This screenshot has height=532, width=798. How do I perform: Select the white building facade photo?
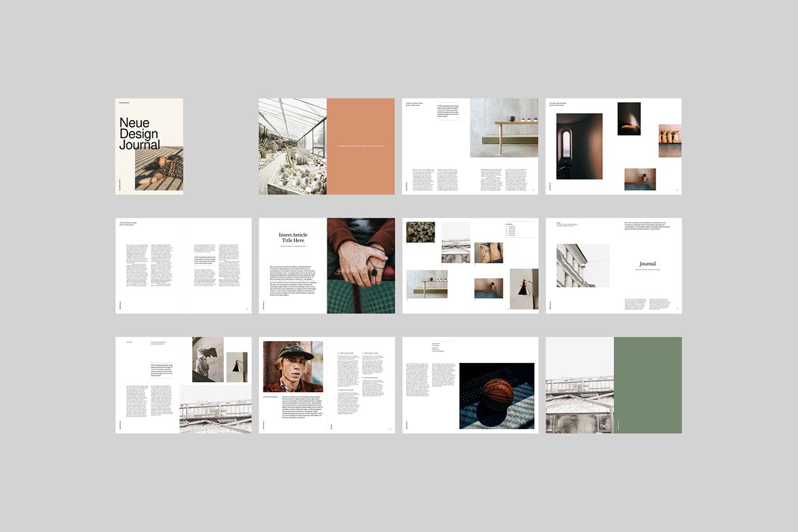582,265
